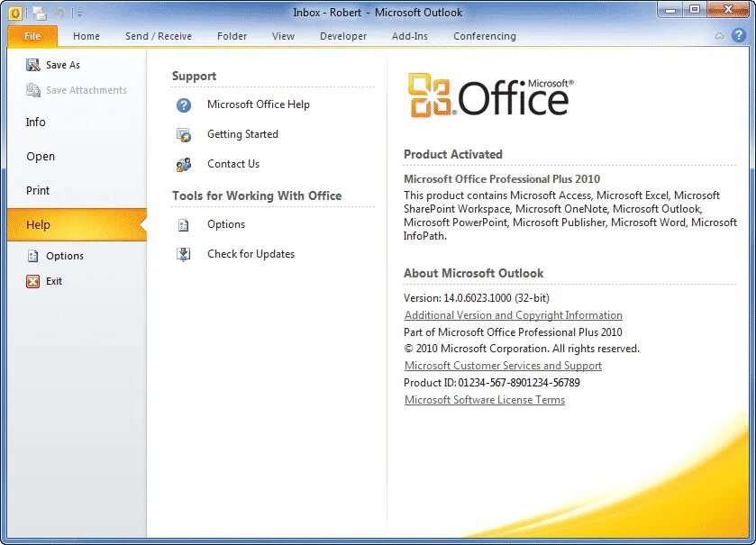Click the Check for Updates download icon
This screenshot has width=756, height=545.
[x=184, y=254]
